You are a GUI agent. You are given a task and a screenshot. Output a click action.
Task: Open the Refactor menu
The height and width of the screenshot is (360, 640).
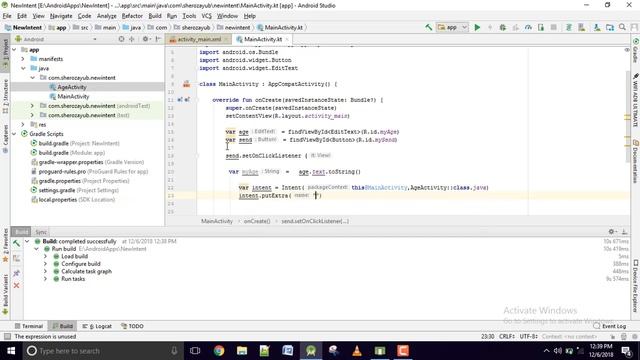pyautogui.click(x=132, y=16)
